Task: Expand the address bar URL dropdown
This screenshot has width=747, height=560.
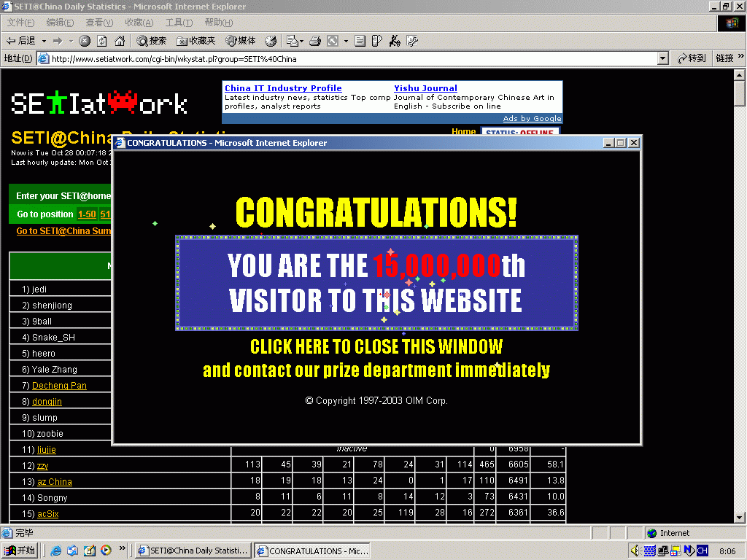Action: 662,58
